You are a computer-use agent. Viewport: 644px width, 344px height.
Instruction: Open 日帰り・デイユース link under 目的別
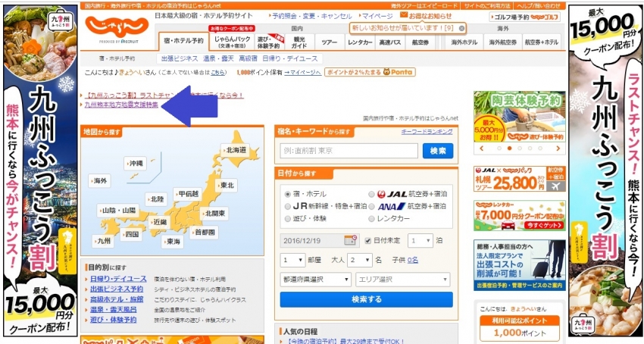pos(118,279)
